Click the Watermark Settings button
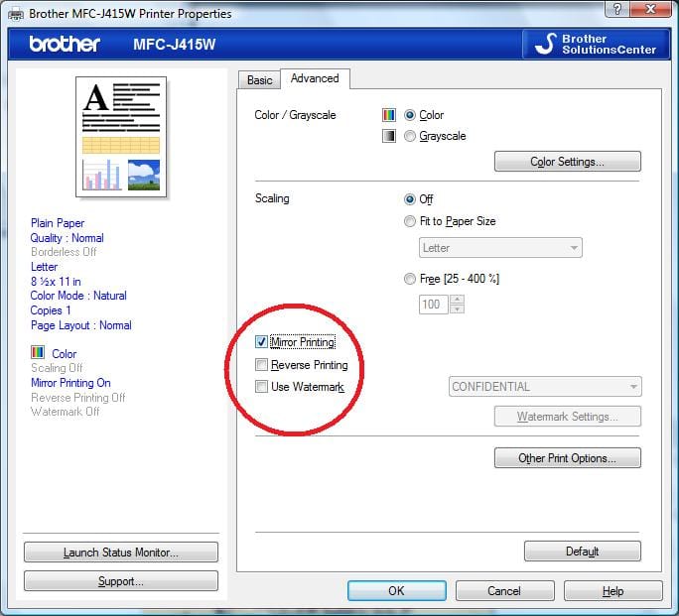Viewport: 679px width, 616px height. pos(567,417)
